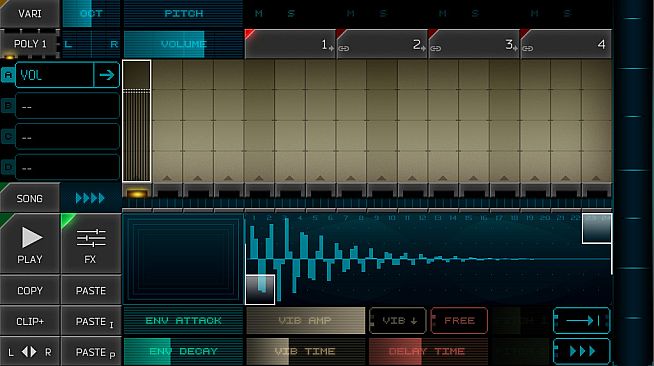Click the four blue fast-forward arrows beside SONG
Viewport: 654px width, 366px height.
click(91, 198)
